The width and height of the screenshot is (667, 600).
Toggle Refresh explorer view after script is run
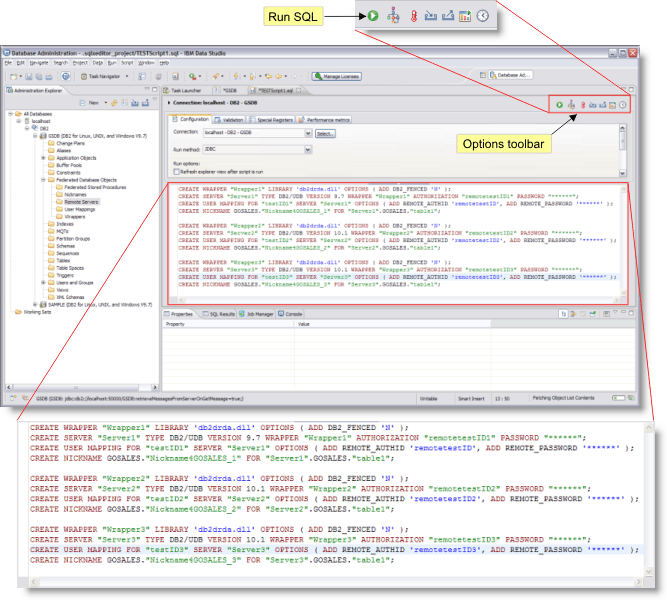pos(176,171)
